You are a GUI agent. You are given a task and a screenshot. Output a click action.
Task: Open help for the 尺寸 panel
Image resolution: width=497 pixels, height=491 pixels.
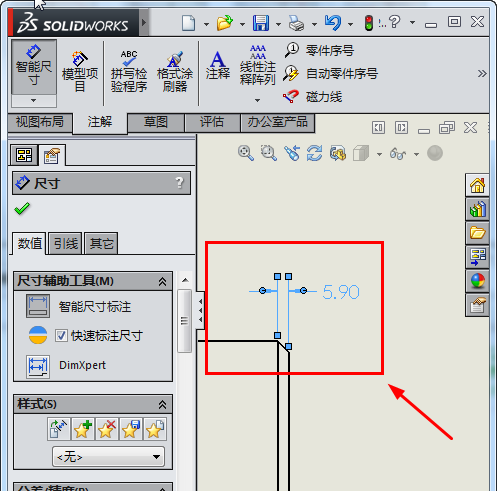(x=180, y=183)
